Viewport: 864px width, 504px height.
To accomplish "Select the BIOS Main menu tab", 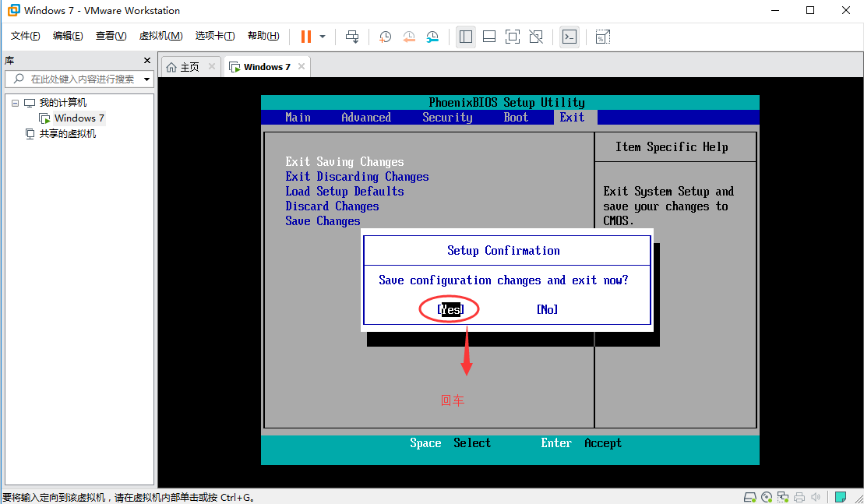I will point(298,118).
